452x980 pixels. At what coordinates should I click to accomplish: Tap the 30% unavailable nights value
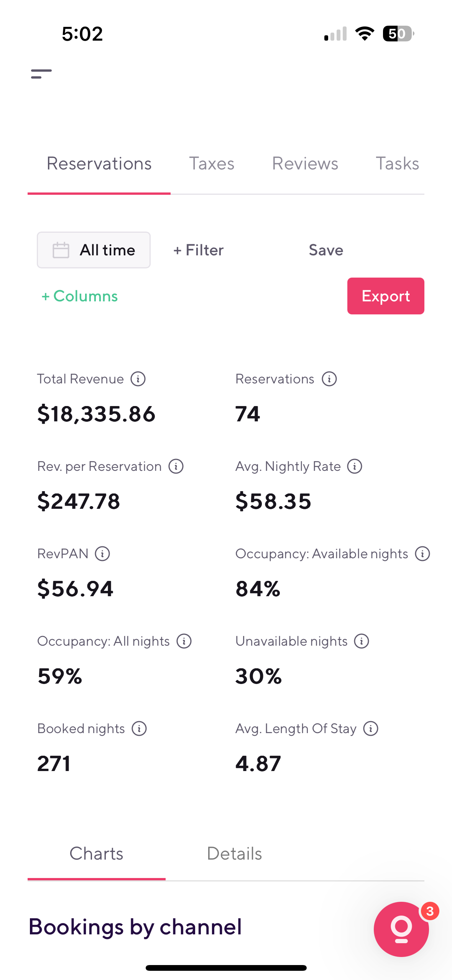tap(258, 676)
